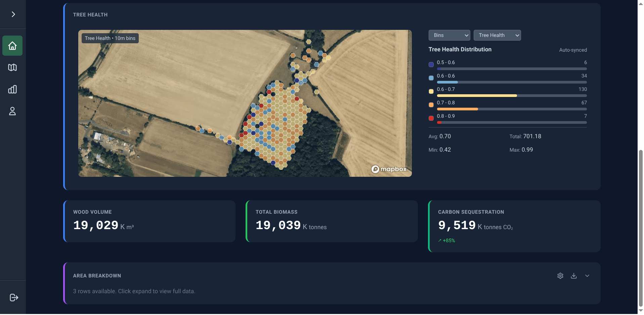
Task: Open the Home dashboard icon
Action: pos(12,46)
